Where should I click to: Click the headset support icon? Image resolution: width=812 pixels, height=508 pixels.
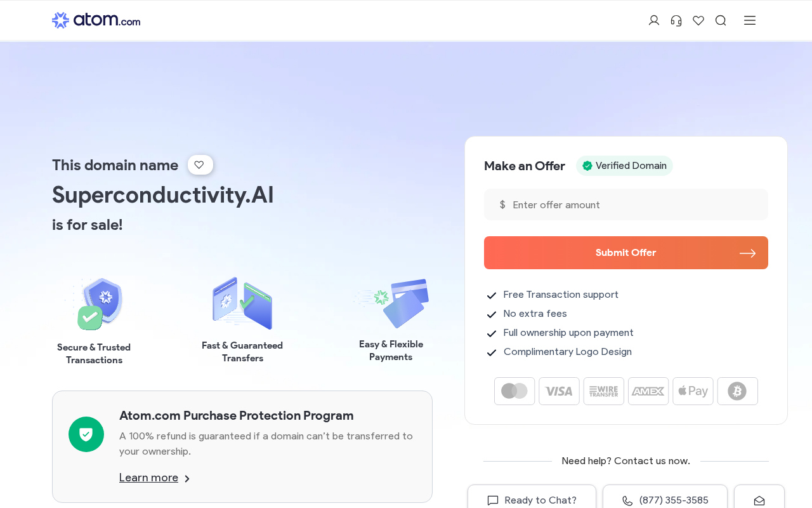click(676, 20)
